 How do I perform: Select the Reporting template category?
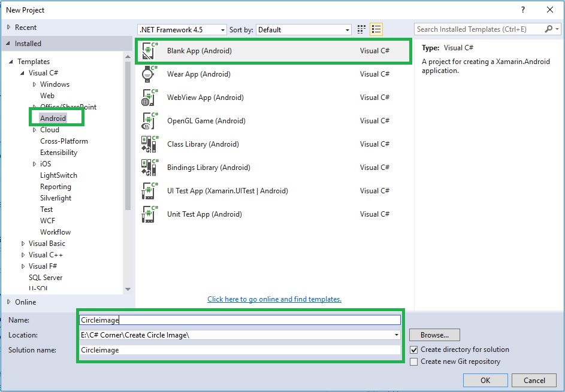(x=56, y=187)
